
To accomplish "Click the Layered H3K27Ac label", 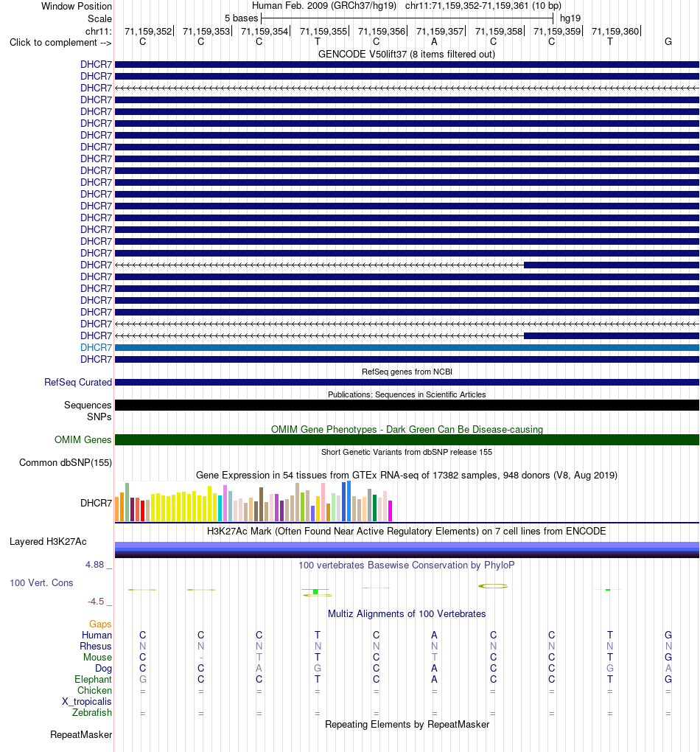I will point(48,542).
